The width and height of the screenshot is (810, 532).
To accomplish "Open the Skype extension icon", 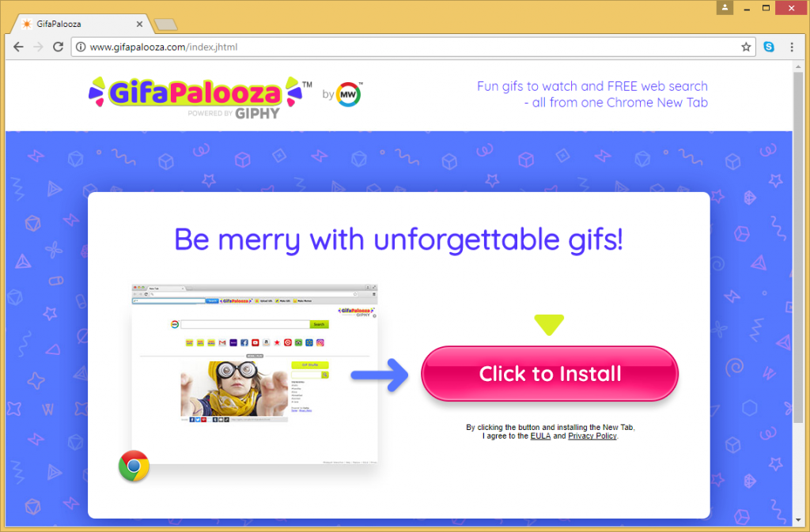I will (x=769, y=47).
